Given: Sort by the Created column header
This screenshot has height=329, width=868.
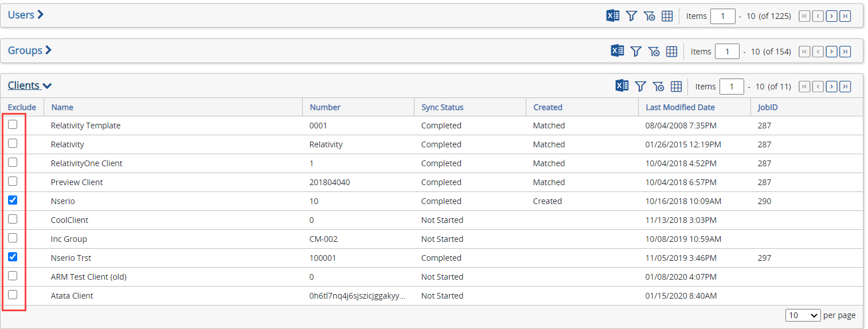Looking at the screenshot, I should pyautogui.click(x=548, y=107).
